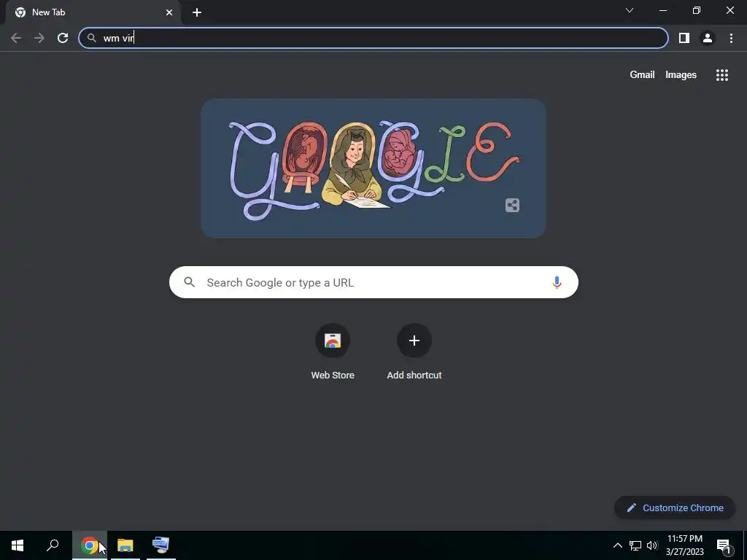Click the Customize Chrome button
Screen dimensions: 747x560
click(675, 507)
